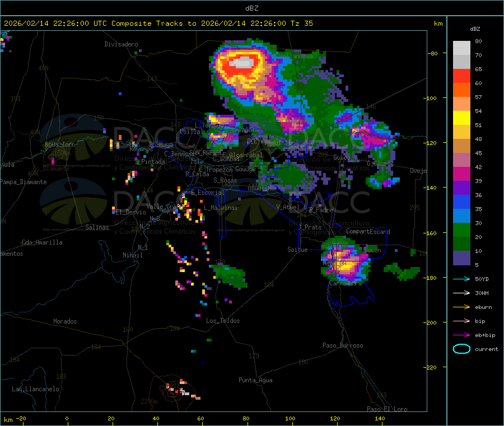Image resolution: width=504 pixels, height=426 pixels.
Task: Click the Agua_Toro place label
Action: [x=60, y=144]
